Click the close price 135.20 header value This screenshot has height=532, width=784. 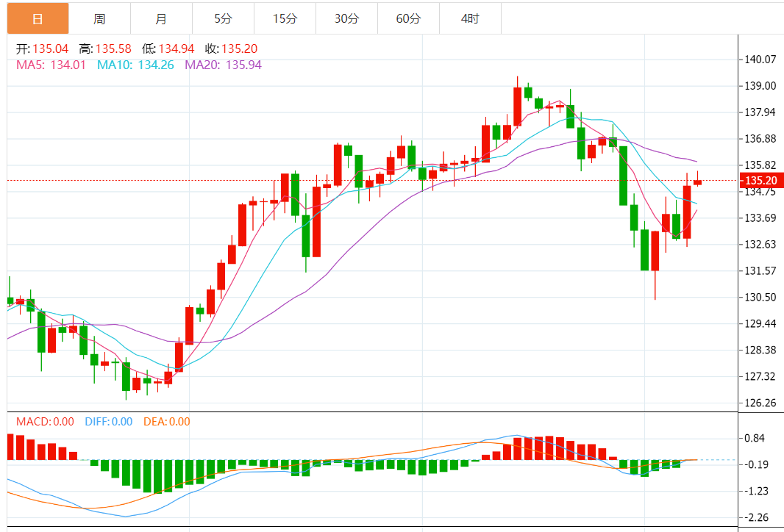point(240,49)
